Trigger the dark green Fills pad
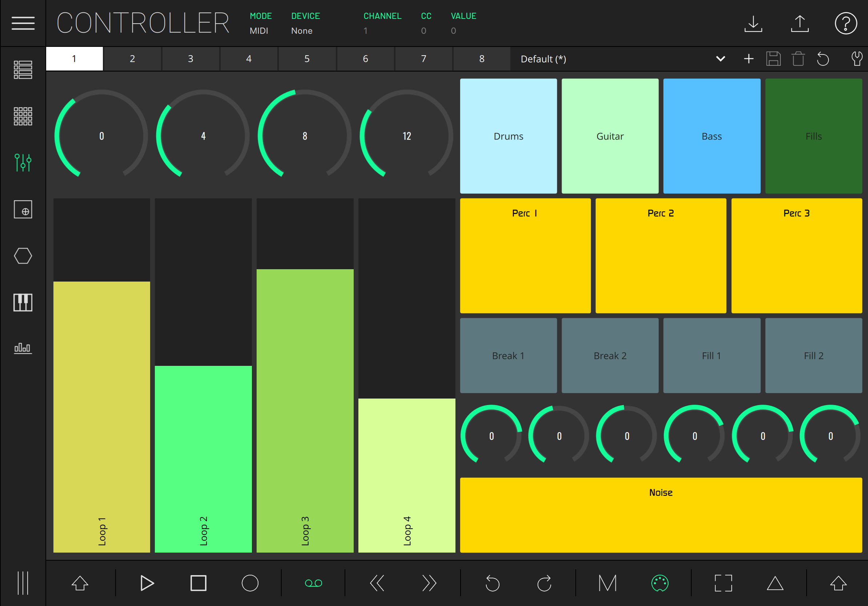This screenshot has width=868, height=606. (x=813, y=136)
